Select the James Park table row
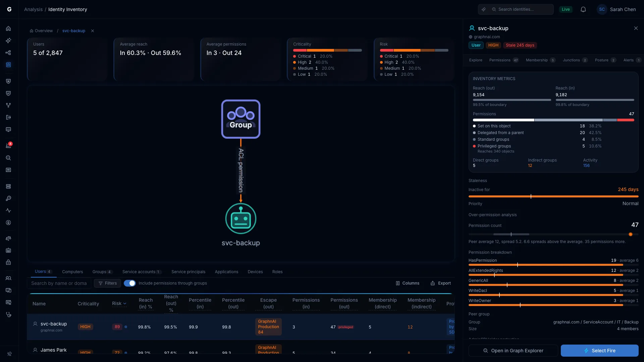The width and height of the screenshot is (644, 362). 241,347
